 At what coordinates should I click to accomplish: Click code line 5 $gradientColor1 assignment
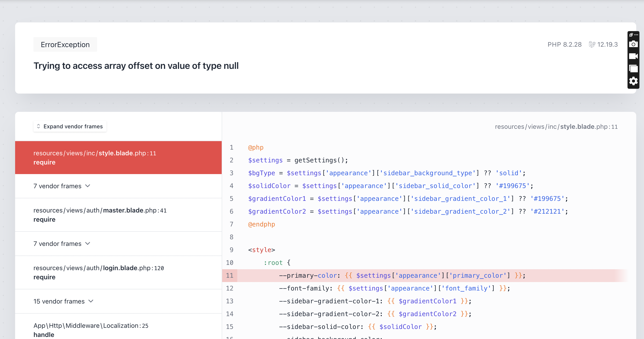(x=408, y=199)
